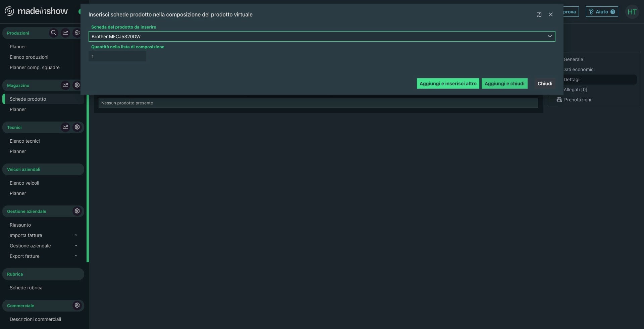Screen dimensions: 644x329
Task: Open Schede rubrica
Action: click(26, 288)
